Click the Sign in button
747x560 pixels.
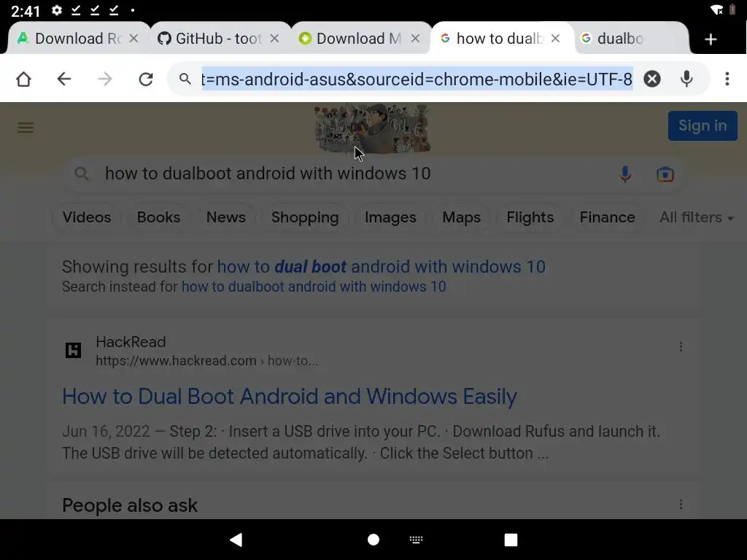703,125
